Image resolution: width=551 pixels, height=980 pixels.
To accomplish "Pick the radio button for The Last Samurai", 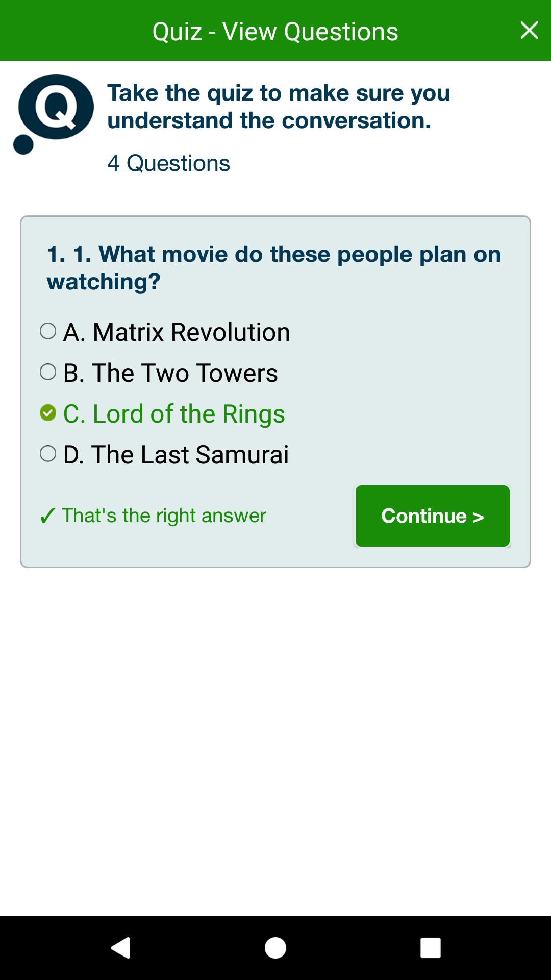I will tap(48, 454).
